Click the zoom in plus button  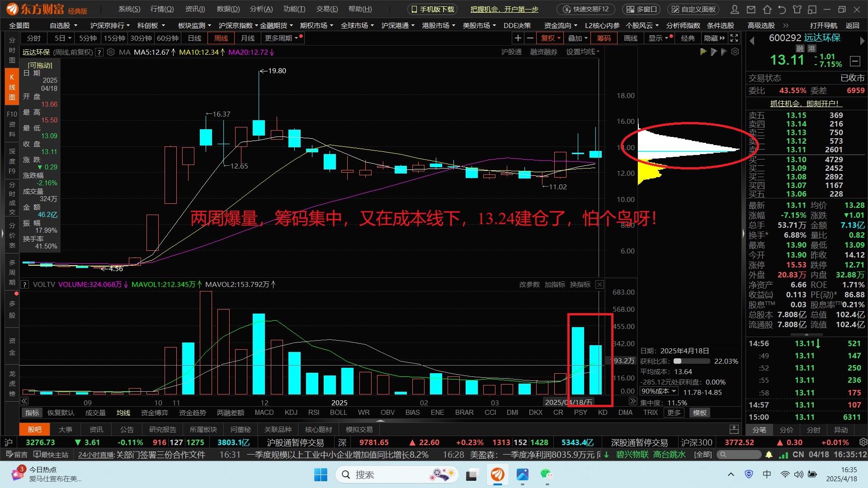coord(518,38)
